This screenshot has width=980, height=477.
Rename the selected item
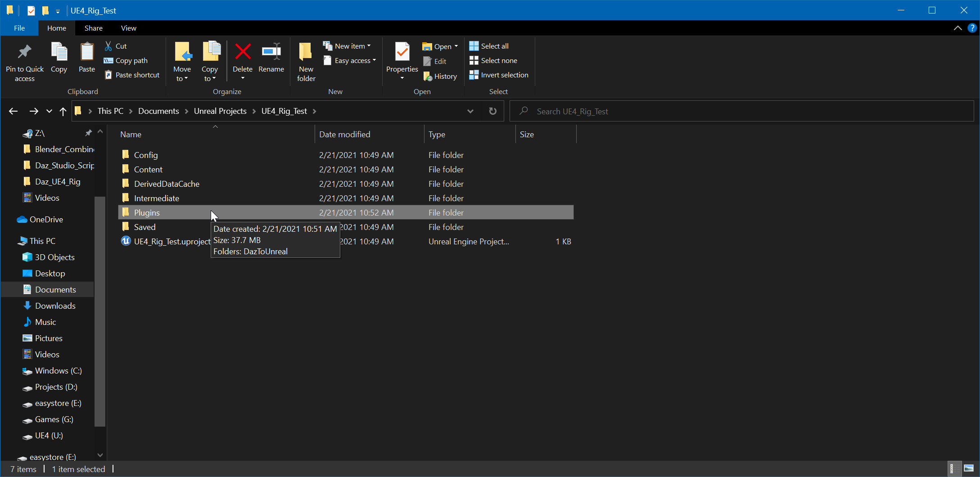(x=271, y=57)
